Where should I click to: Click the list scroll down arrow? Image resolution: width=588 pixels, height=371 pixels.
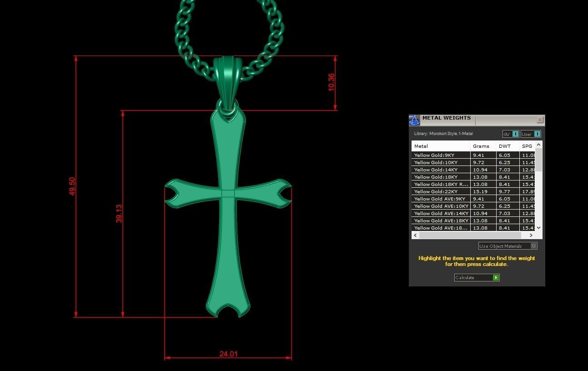click(538, 228)
